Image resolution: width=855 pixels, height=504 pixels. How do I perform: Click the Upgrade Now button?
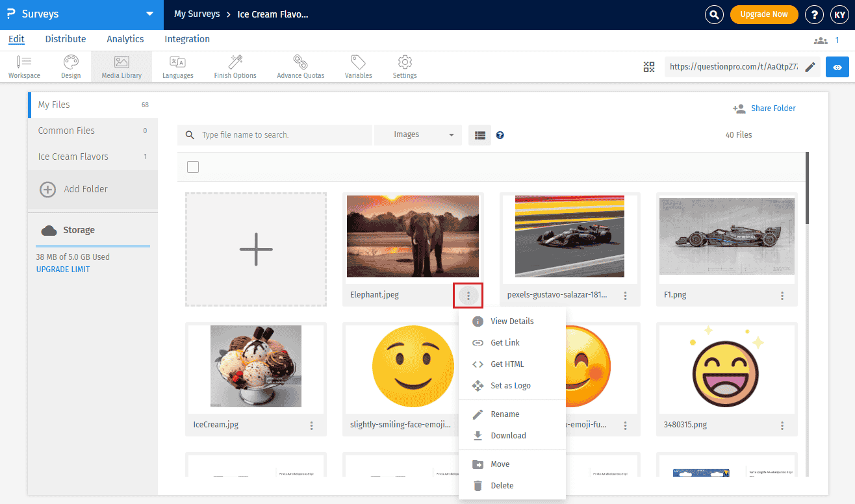coord(764,14)
